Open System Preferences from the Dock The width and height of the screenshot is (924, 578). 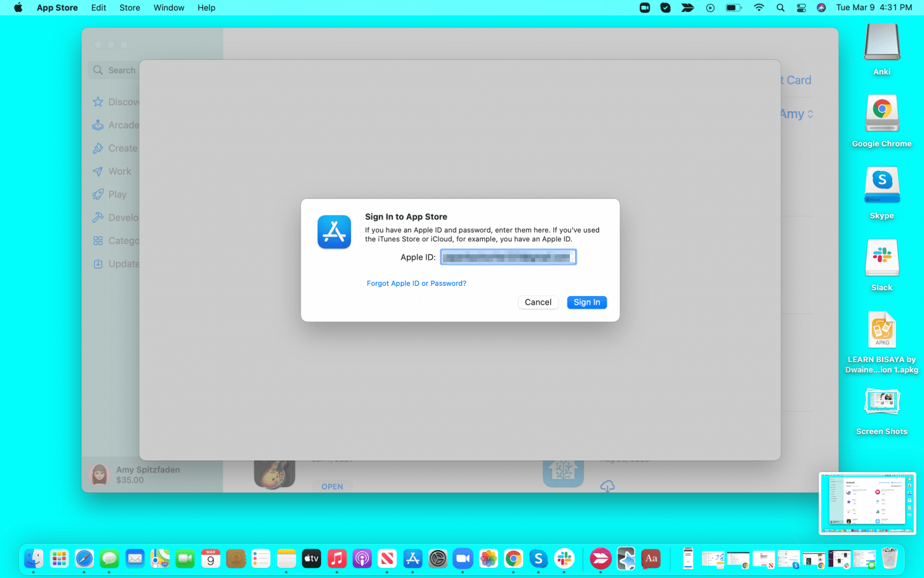tap(438, 559)
